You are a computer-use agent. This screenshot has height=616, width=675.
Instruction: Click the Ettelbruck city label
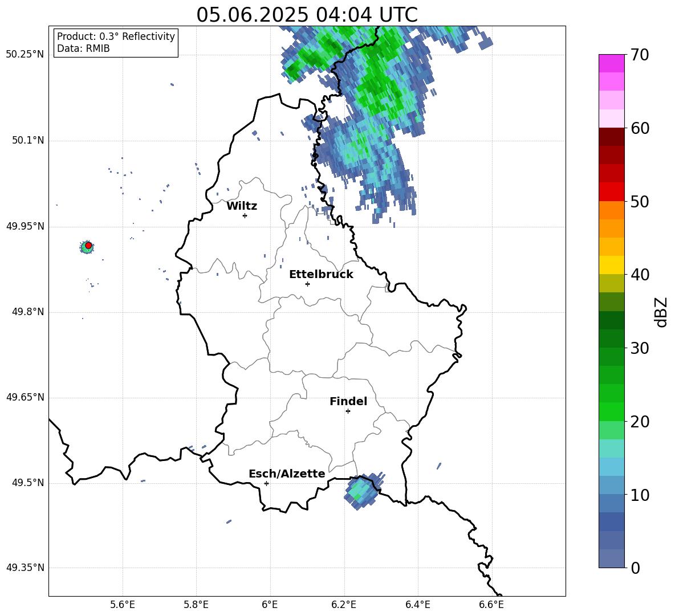pyautogui.click(x=321, y=275)
